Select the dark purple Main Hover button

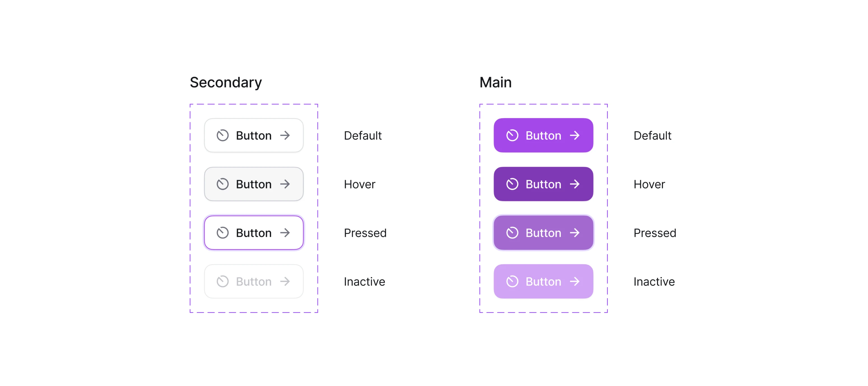pos(543,184)
